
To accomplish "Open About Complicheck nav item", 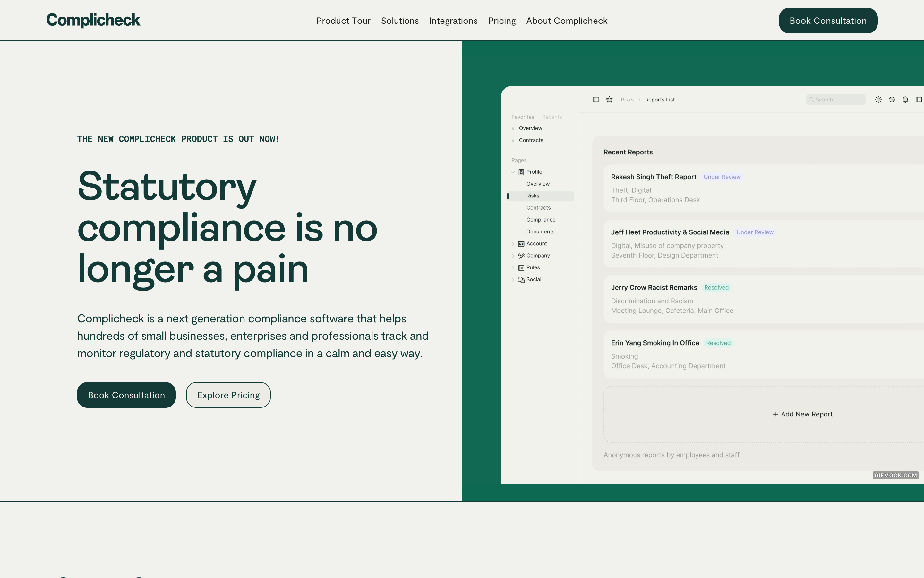I will (x=567, y=21).
